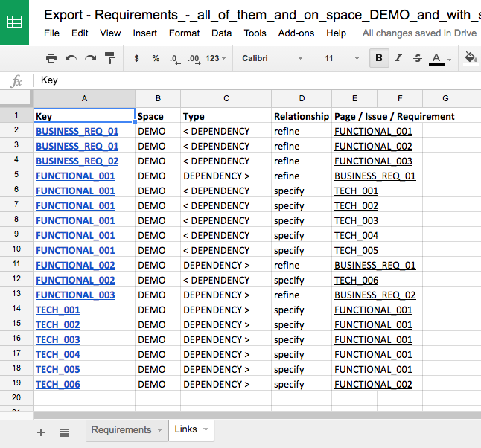Open the text color picker
Viewport: 481px width, 448px height.
tap(437, 58)
